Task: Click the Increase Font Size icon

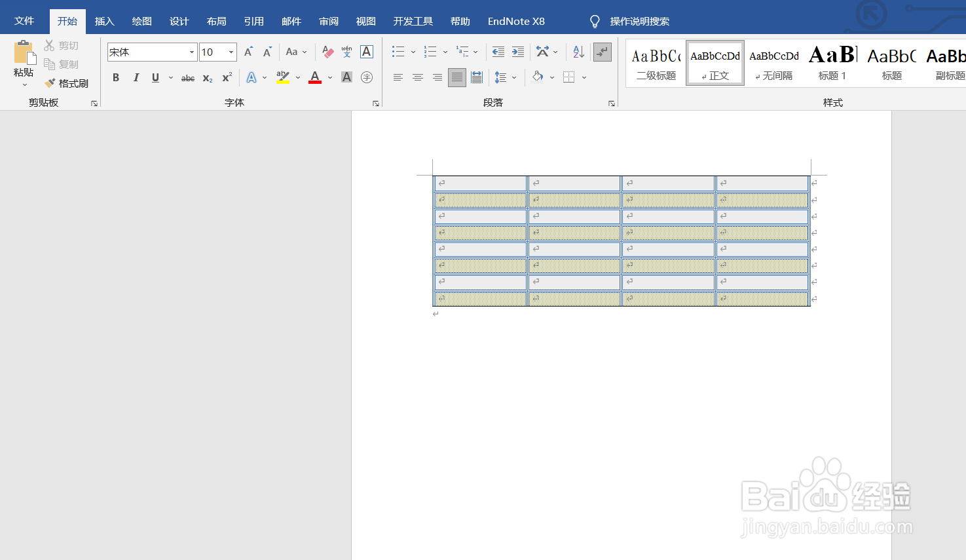Action: [x=247, y=50]
